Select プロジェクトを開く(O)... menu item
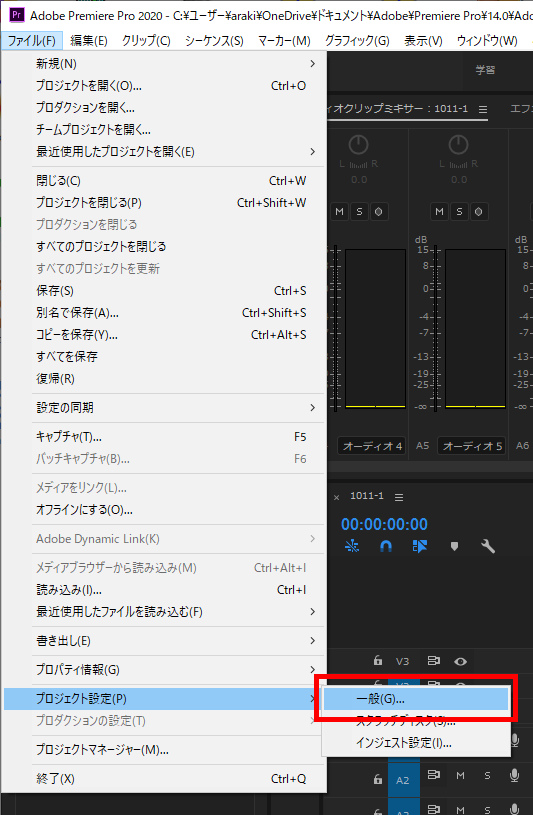 pos(164,86)
